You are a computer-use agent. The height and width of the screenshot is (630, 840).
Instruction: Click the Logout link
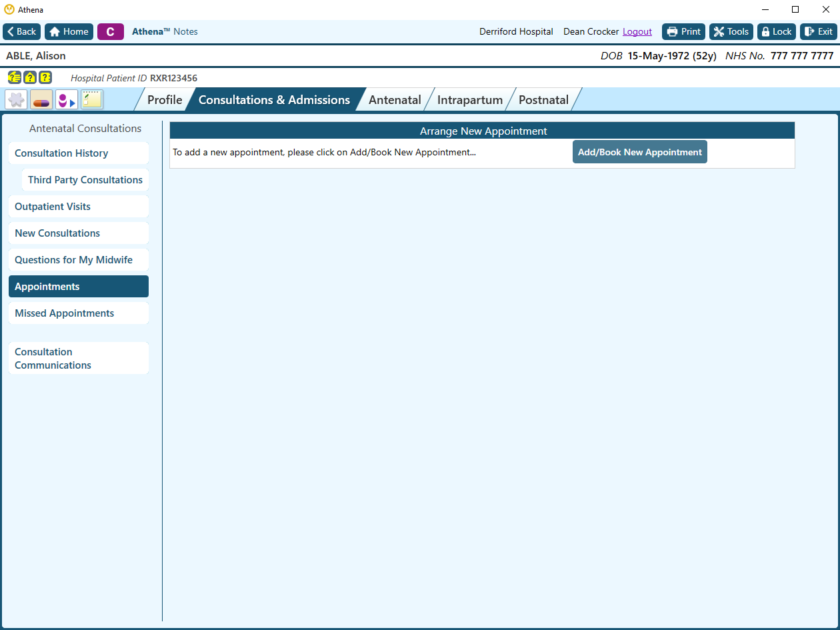(637, 31)
